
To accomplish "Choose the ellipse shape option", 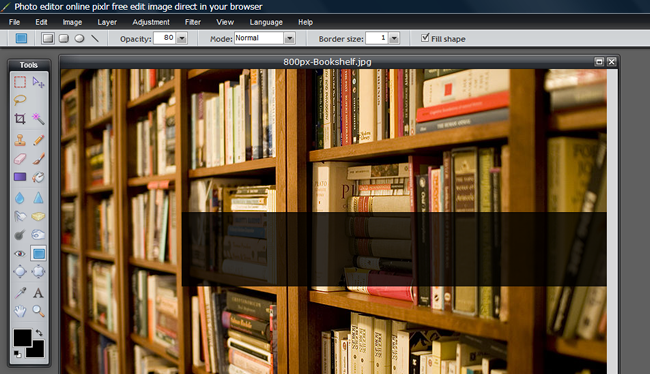I will 79,39.
